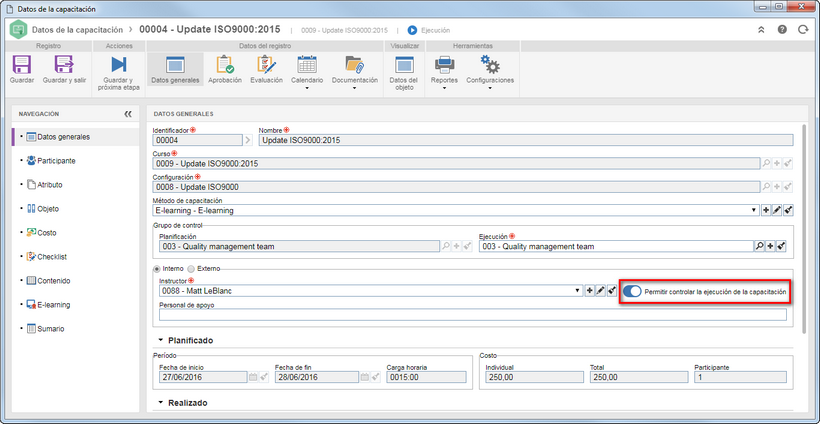820x424 pixels.
Task: Clear the Instructor field with eraser icon
Action: pos(611,291)
